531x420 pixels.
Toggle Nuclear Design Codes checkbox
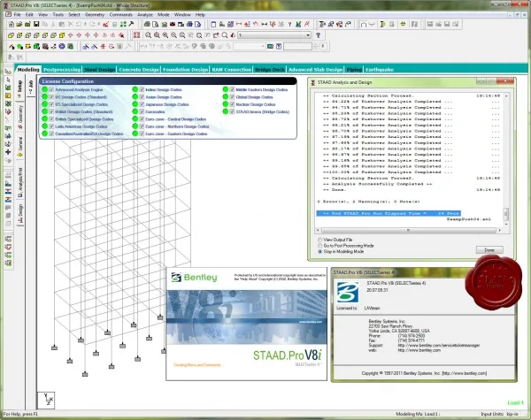point(232,104)
